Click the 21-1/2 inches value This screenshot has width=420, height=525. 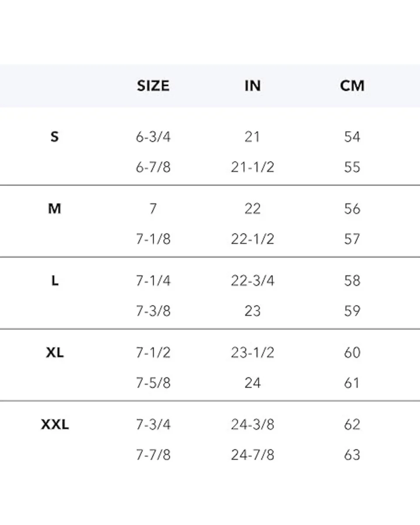[x=252, y=167]
